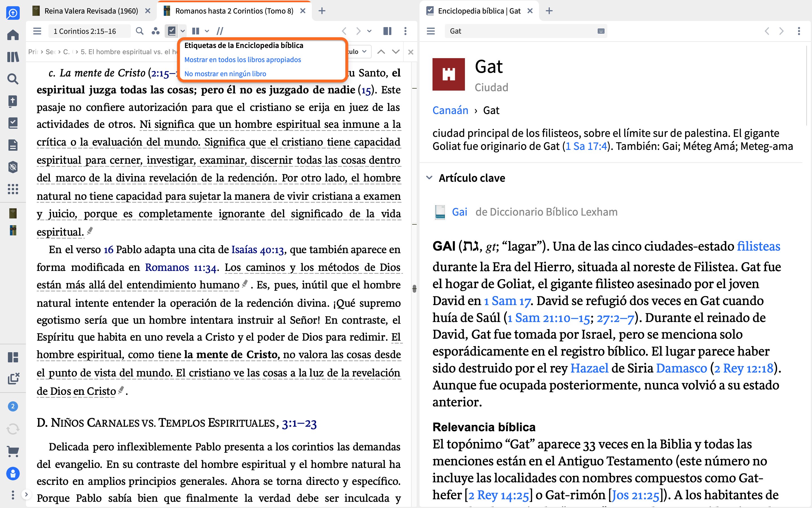The image size is (812, 508).
Task: Close the Reina Valera Revisada tab
Action: coord(148,11)
